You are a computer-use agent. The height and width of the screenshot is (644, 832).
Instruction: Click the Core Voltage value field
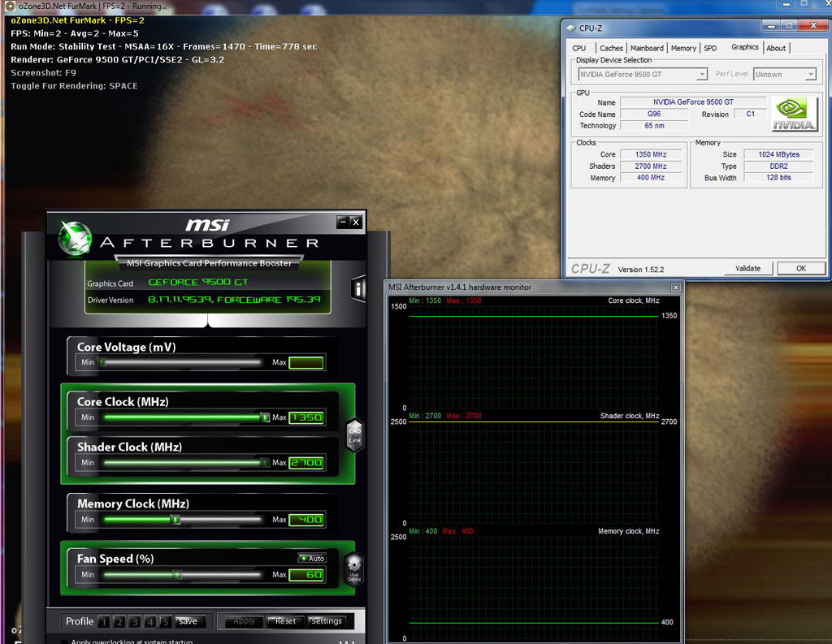pyautogui.click(x=306, y=363)
